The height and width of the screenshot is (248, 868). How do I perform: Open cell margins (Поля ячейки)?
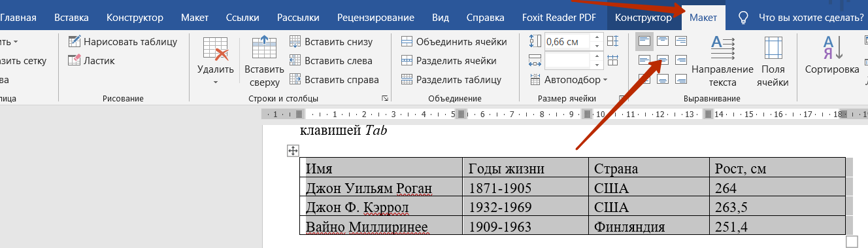point(773,62)
